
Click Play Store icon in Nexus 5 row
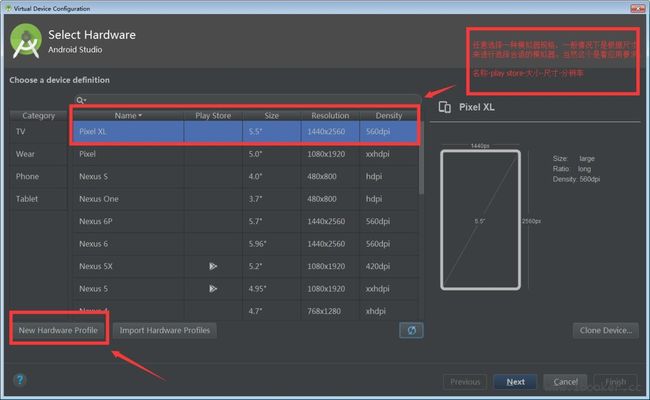[213, 288]
